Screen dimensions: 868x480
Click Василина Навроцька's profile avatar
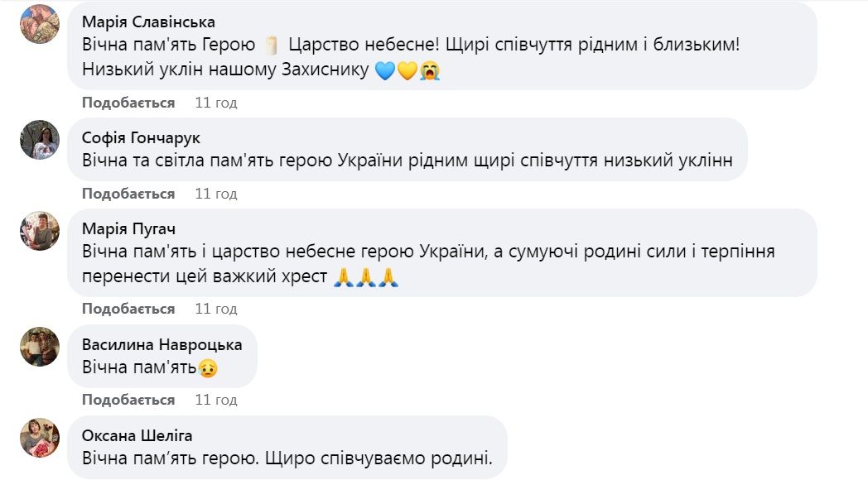39,347
